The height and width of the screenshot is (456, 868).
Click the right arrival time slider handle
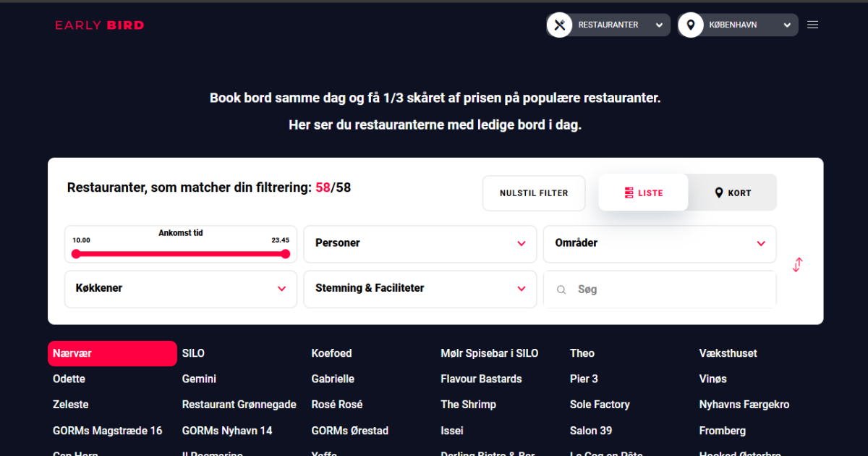[x=286, y=254]
